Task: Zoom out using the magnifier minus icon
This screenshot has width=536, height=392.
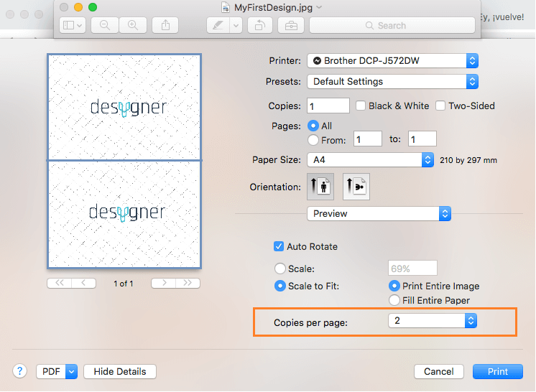Action: [105, 25]
